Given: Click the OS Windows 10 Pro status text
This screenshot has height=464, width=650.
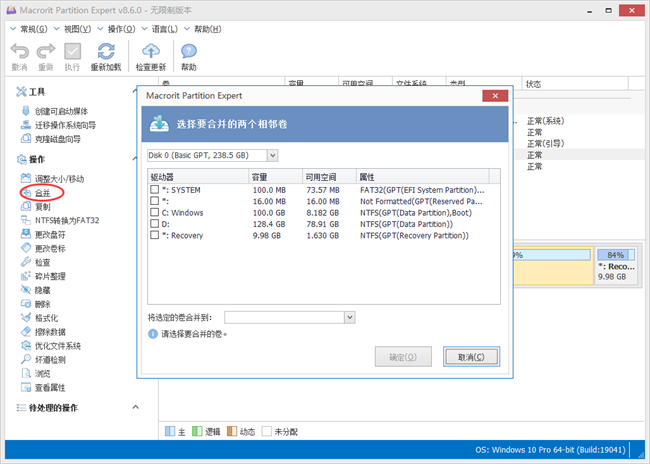Looking at the screenshot, I should point(550,449).
